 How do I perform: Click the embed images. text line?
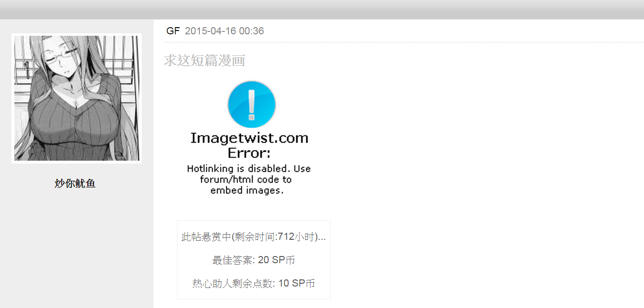coord(247,190)
